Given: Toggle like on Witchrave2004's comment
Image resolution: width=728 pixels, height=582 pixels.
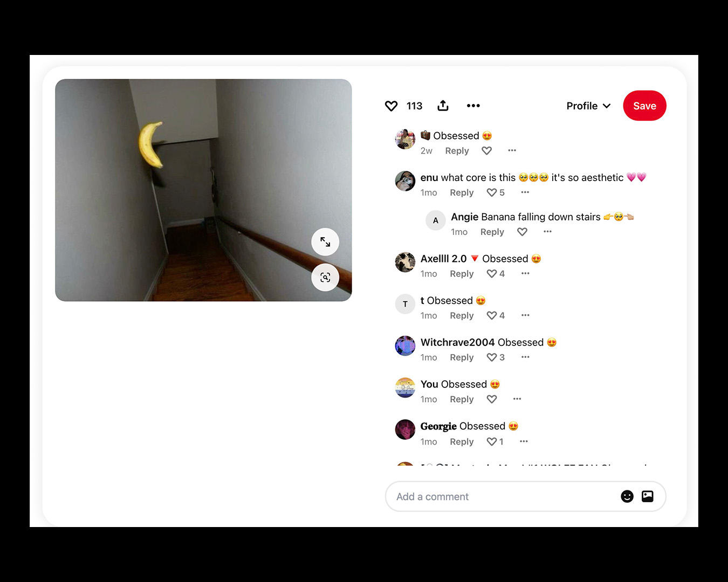Looking at the screenshot, I should click(492, 357).
